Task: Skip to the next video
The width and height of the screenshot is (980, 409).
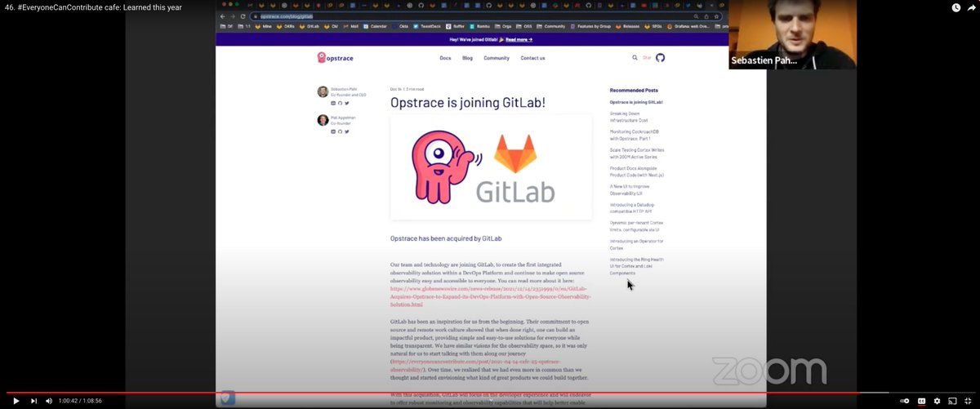Action: (34, 401)
